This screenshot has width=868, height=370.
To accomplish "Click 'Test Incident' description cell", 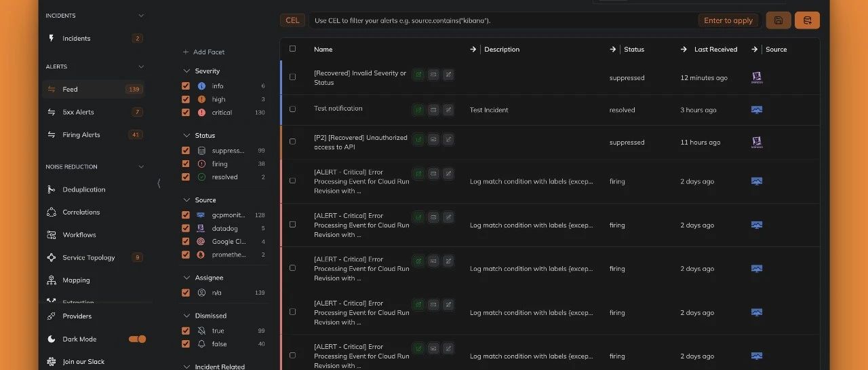I will 489,110.
